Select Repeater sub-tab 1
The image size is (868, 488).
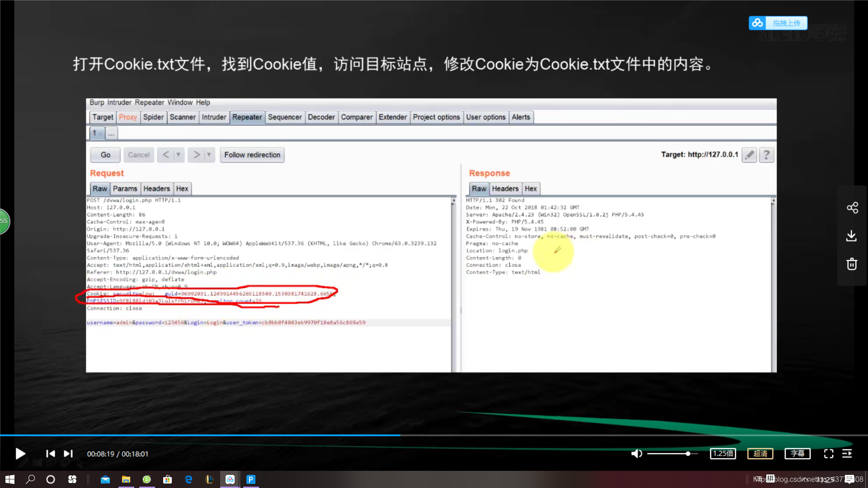click(97, 133)
